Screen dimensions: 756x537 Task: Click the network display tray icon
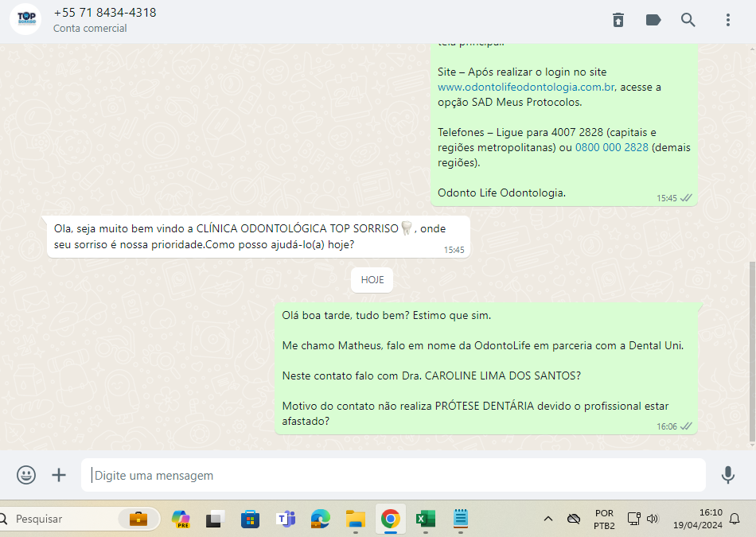coord(633,519)
